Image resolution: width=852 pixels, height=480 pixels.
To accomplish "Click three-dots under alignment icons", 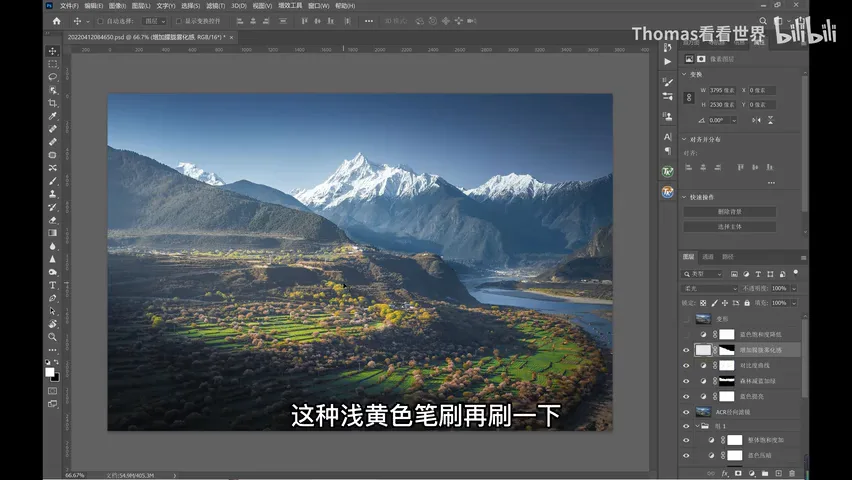I will pyautogui.click(x=771, y=183).
